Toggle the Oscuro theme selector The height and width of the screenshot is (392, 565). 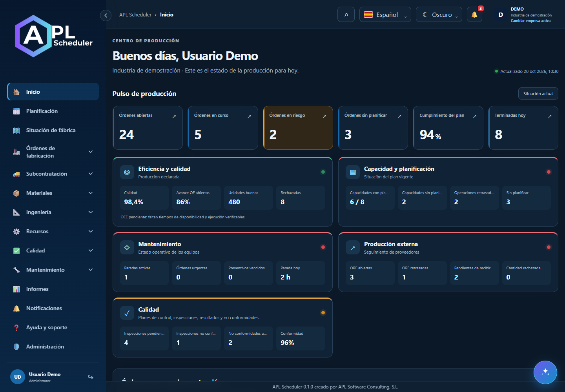439,15
